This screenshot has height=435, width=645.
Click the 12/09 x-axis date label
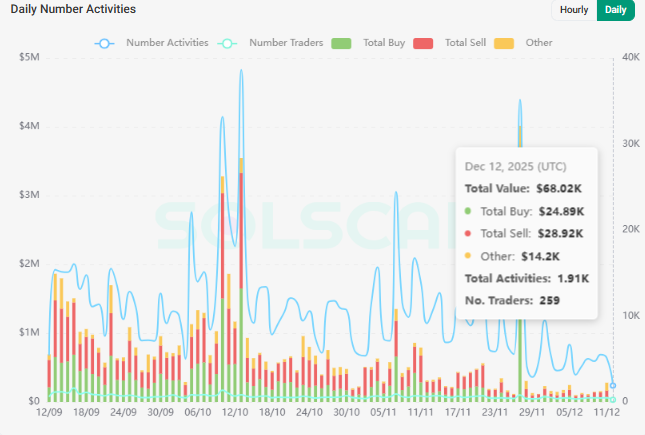(49, 411)
